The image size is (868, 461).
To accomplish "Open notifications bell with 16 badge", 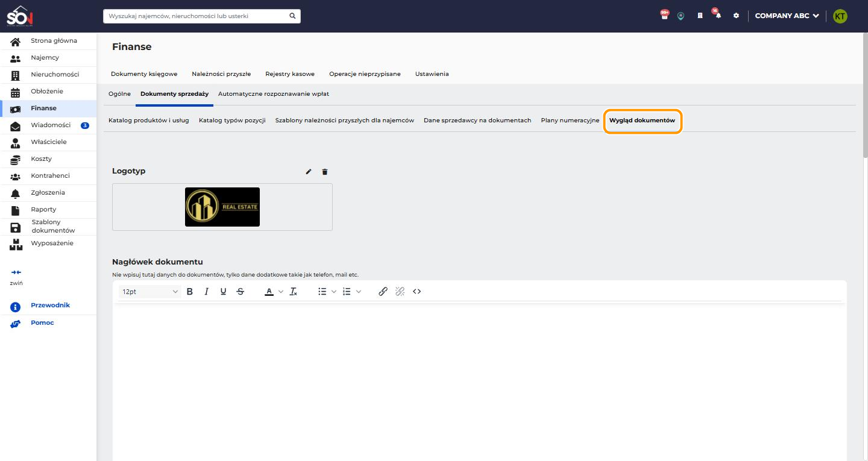I will click(x=717, y=15).
